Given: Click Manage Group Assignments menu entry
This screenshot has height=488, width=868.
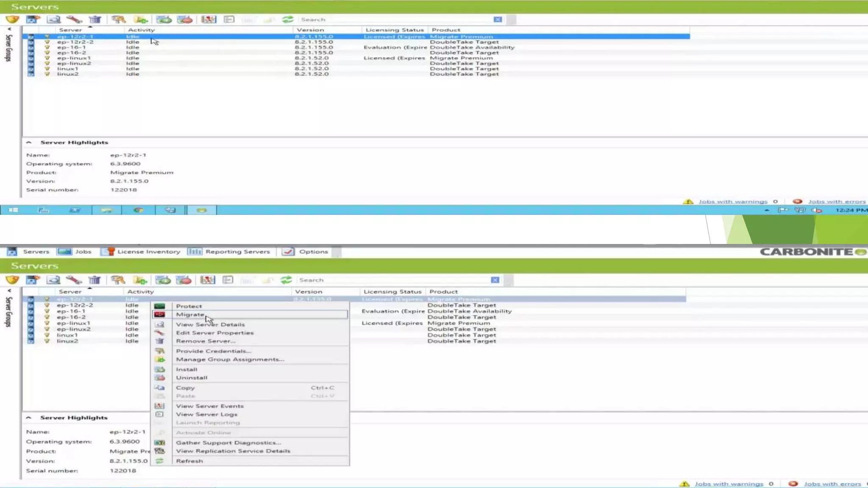Looking at the screenshot, I should click(x=230, y=359).
